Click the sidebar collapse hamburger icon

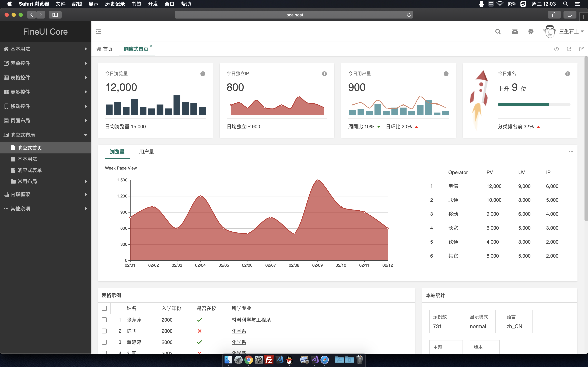pos(98,32)
